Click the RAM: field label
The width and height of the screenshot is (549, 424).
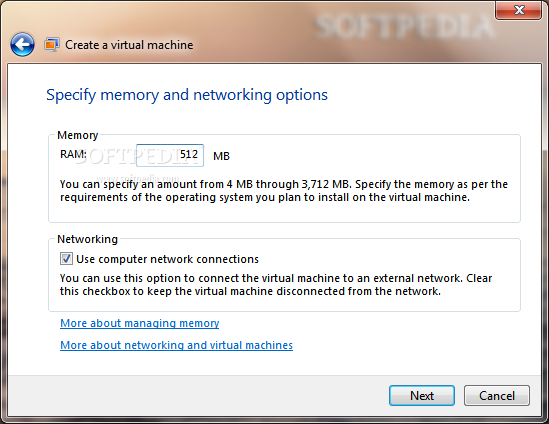(73, 154)
